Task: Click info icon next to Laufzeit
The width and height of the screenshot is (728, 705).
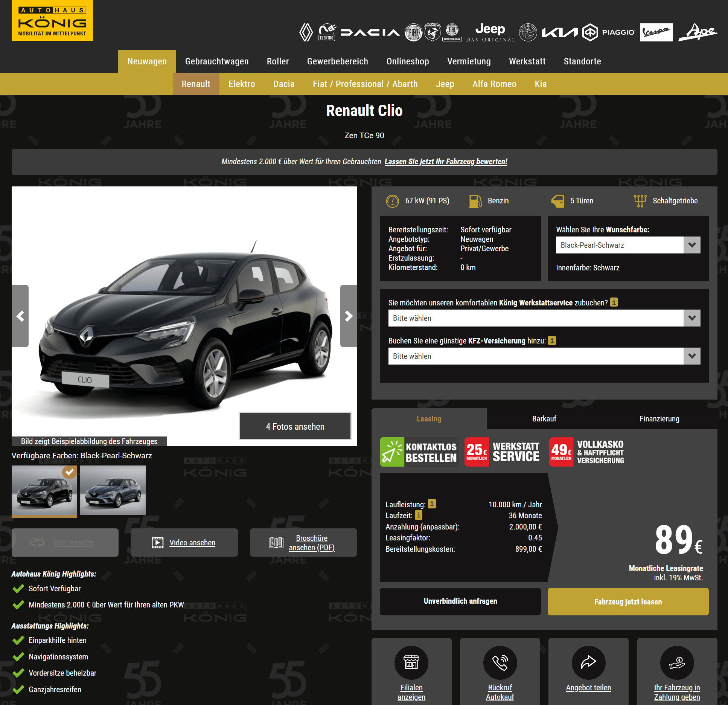Action: pos(419,515)
